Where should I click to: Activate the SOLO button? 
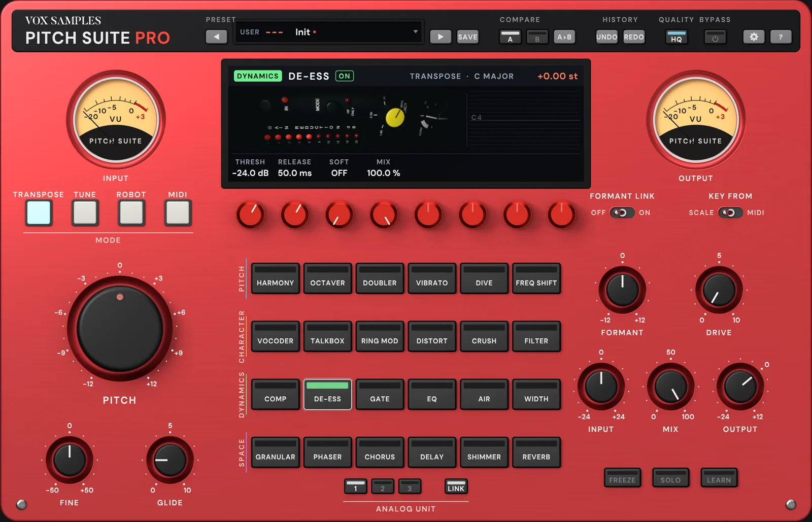click(670, 477)
